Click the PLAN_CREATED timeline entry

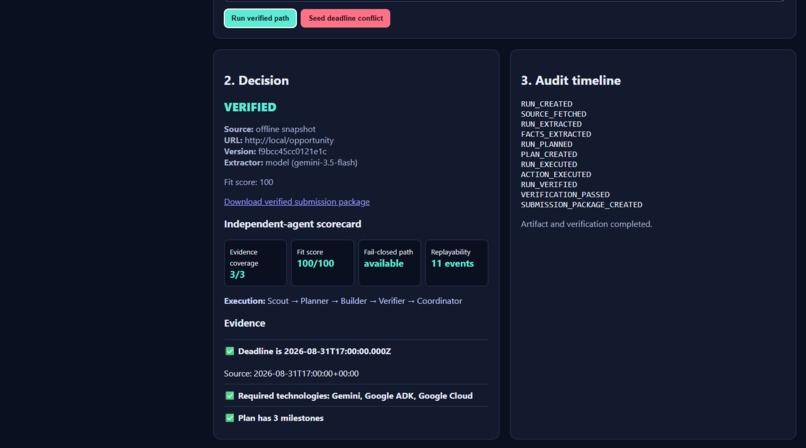tap(549, 154)
